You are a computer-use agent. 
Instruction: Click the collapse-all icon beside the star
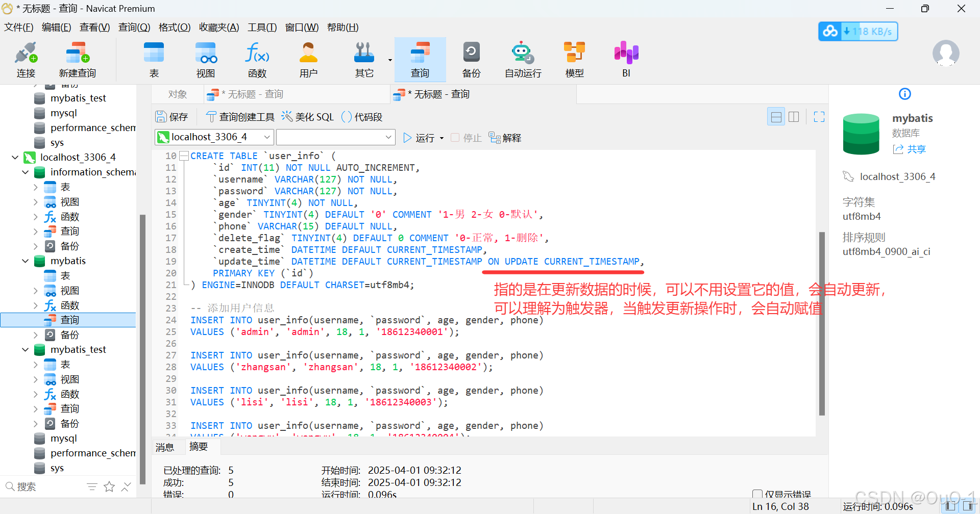point(126,487)
